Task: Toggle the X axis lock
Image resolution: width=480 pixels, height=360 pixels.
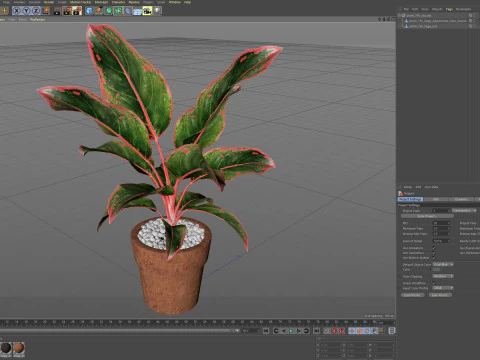Action: pyautogui.click(x=16, y=11)
